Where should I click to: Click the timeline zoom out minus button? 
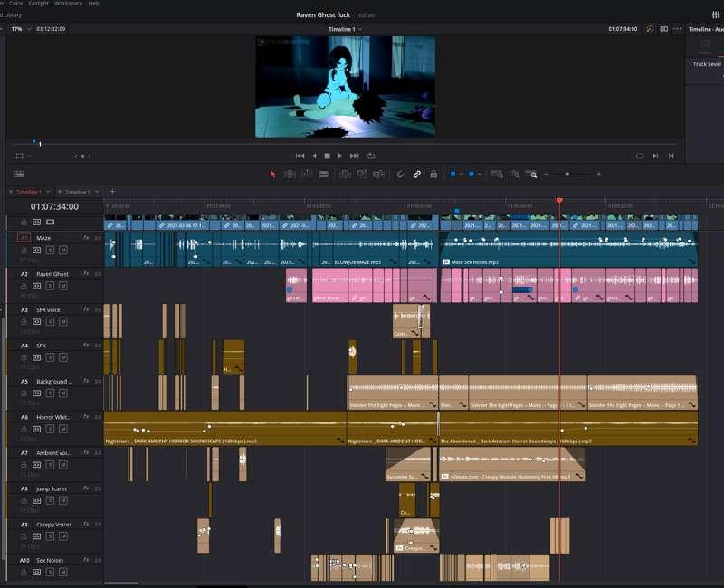pos(546,175)
